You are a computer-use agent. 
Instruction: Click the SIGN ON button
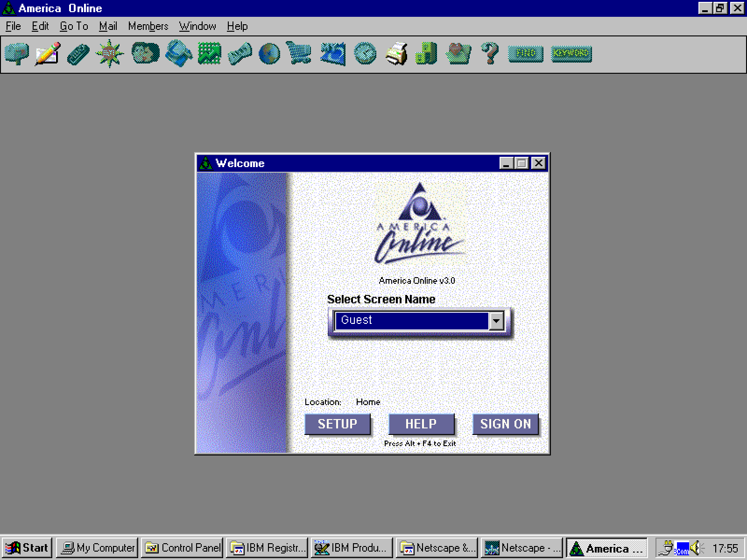(x=505, y=424)
